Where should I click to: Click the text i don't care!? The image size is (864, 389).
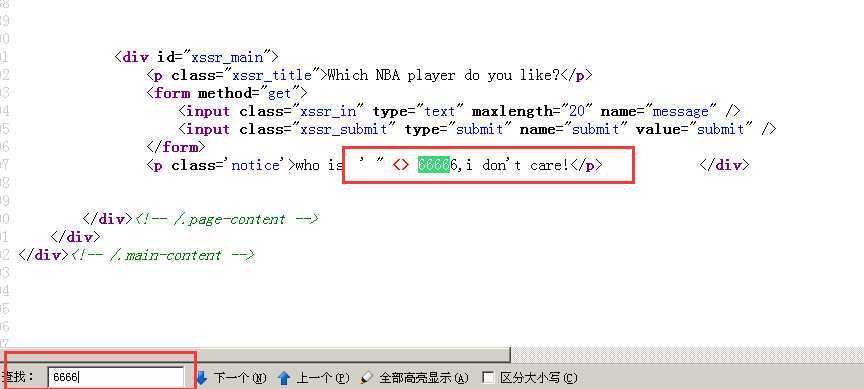pos(517,165)
